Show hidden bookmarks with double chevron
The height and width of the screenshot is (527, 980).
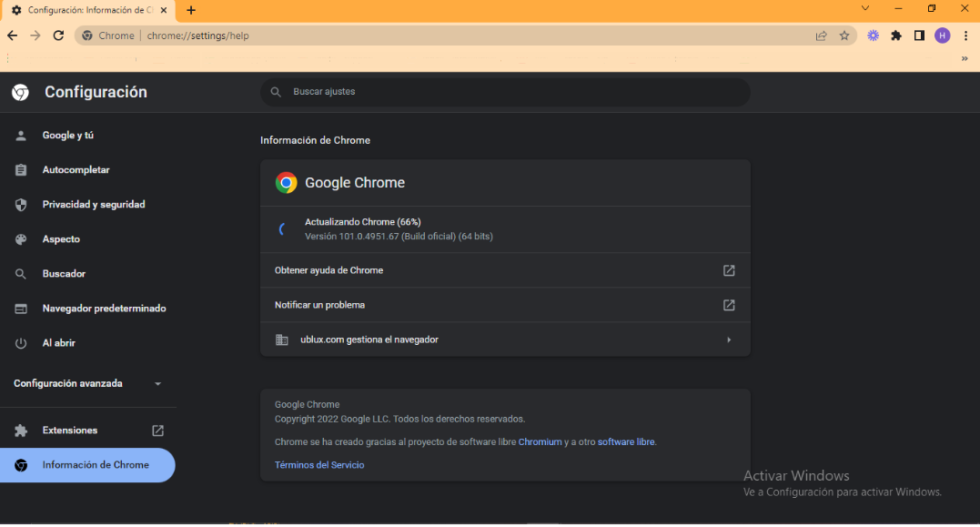pyautogui.click(x=965, y=59)
